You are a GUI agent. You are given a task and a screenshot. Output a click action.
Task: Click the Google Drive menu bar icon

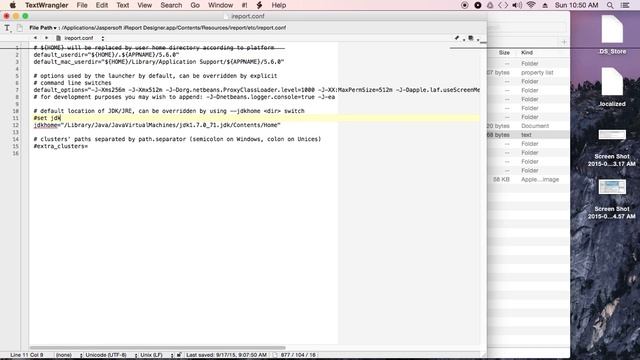490,5
